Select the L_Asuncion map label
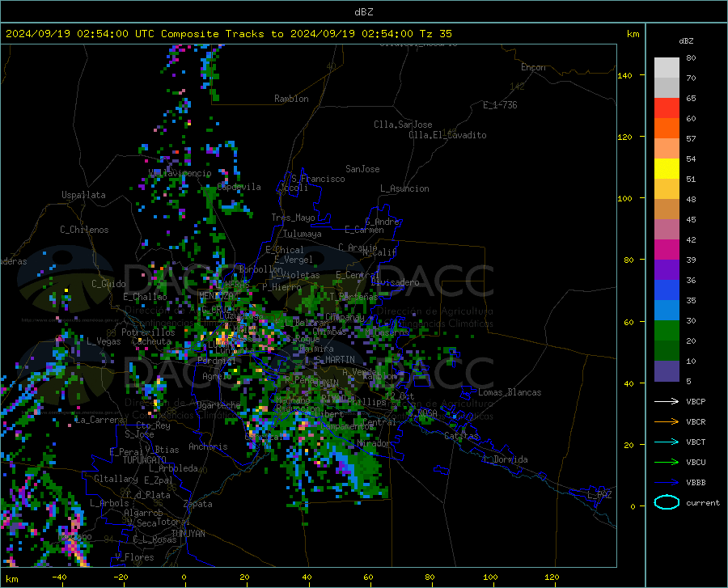Screen dimensions: 728x588 coord(404,188)
